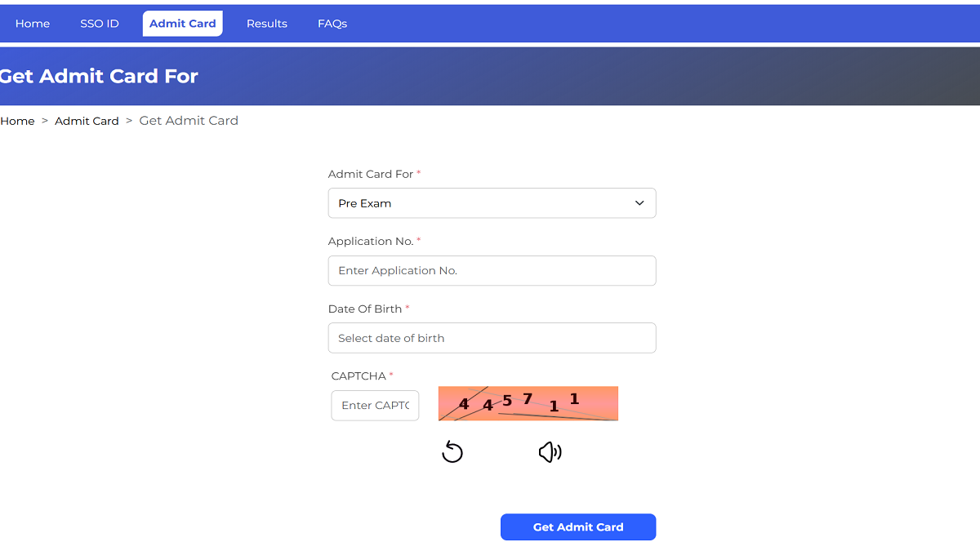
Task: Submit with the Get Admit Card button
Action: pyautogui.click(x=578, y=527)
